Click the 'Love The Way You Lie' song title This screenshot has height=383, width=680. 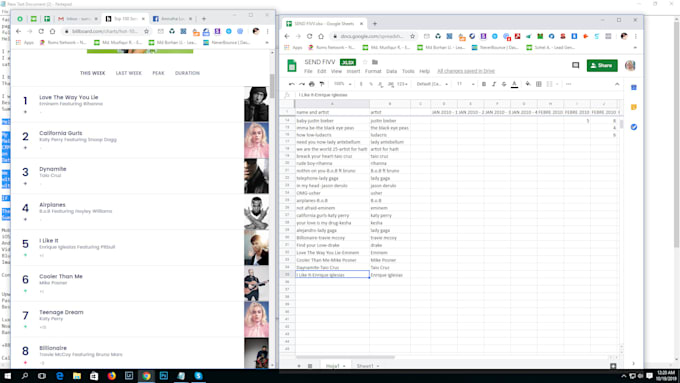(69, 97)
